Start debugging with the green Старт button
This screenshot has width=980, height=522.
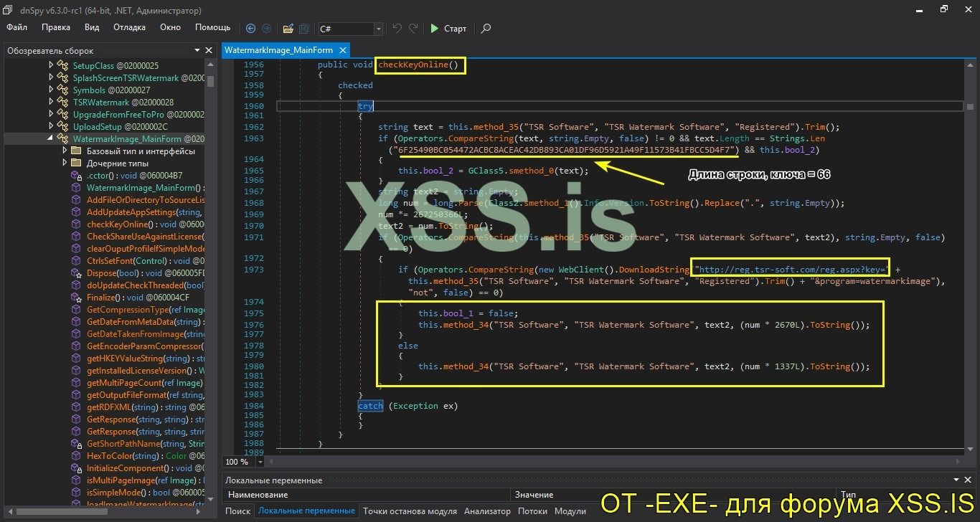click(x=448, y=29)
